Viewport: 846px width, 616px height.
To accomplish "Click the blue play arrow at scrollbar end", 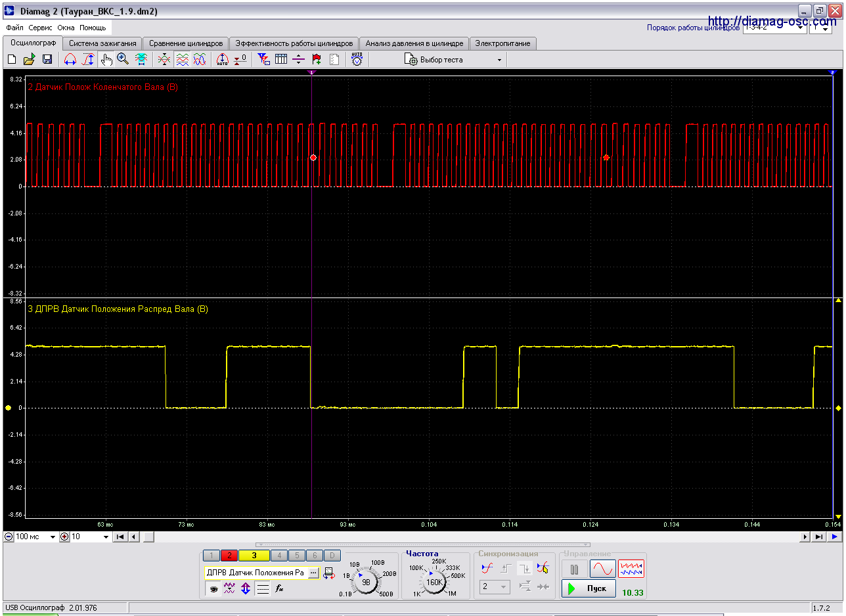I will [x=834, y=537].
